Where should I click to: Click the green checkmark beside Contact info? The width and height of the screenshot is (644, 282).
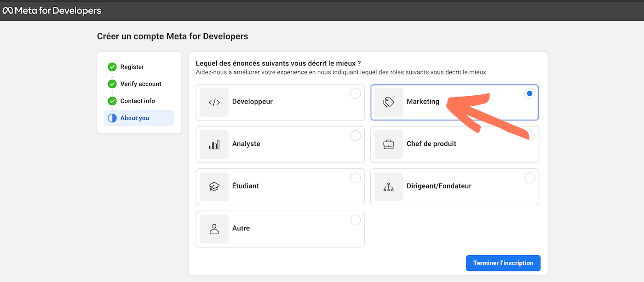point(112,101)
